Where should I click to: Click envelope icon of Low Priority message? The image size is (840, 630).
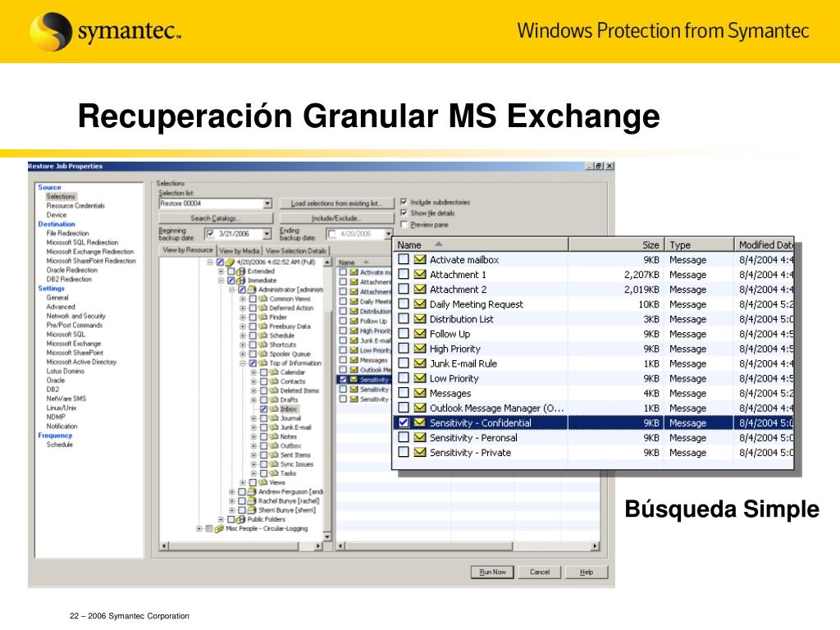click(420, 378)
